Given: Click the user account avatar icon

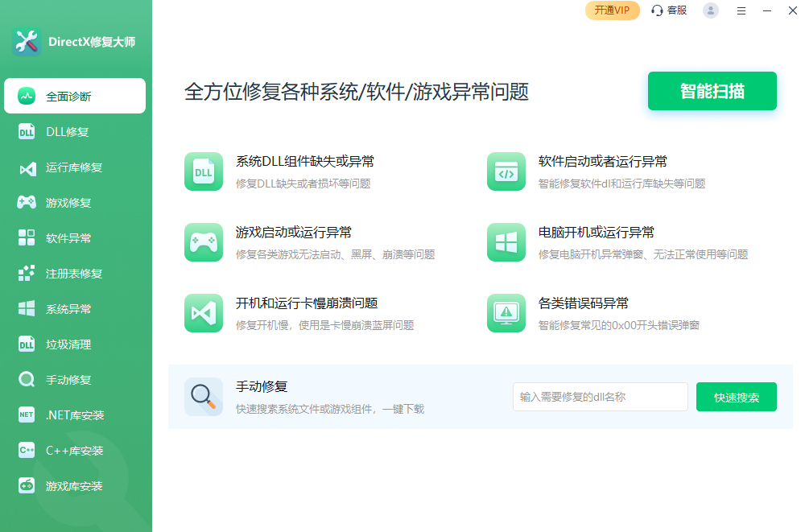Looking at the screenshot, I should point(710,10).
